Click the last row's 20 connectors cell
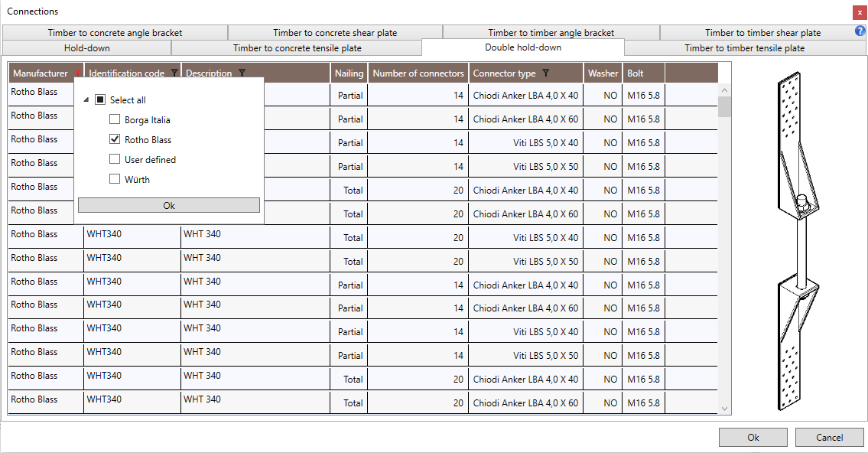 pos(418,403)
